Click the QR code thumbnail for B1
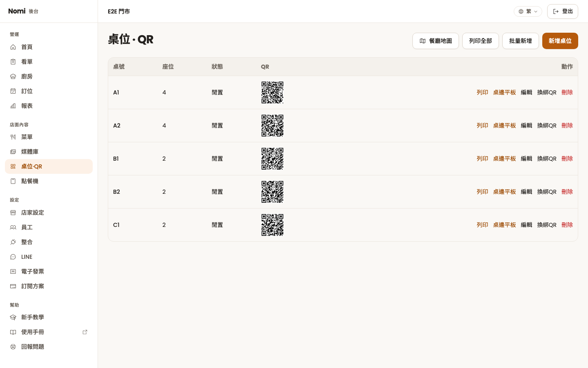The width and height of the screenshot is (588, 368). tap(272, 159)
